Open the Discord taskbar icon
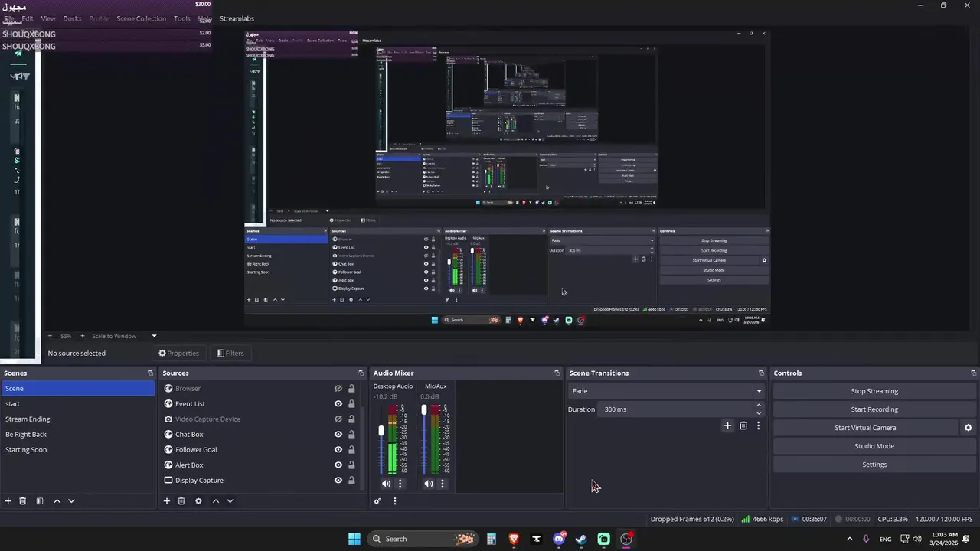 (559, 539)
